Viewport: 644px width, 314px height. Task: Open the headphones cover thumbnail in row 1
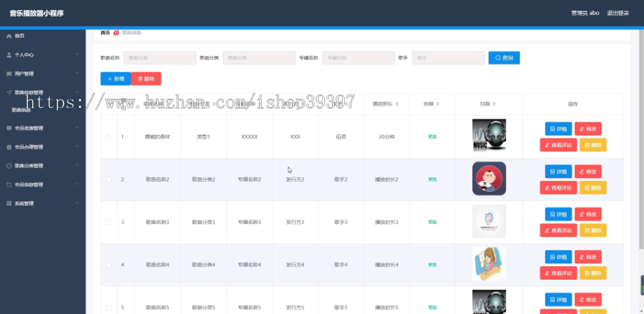pos(489,136)
